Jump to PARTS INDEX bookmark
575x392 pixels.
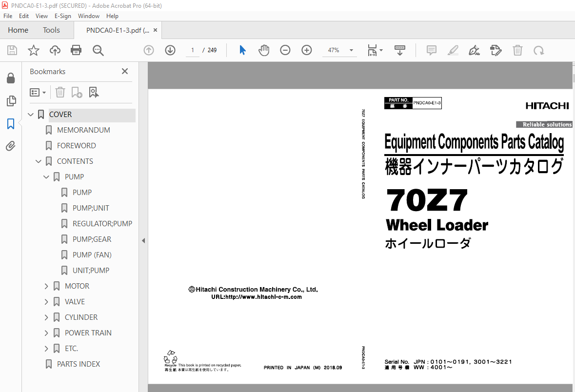click(78, 364)
